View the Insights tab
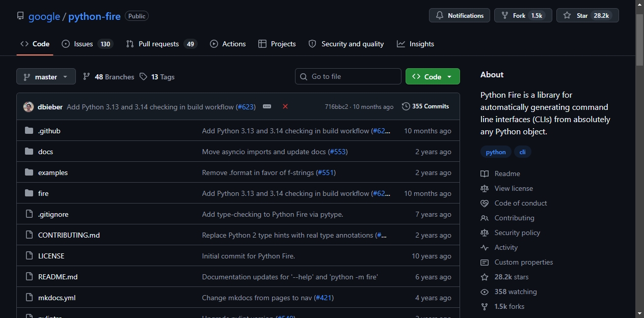The width and height of the screenshot is (644, 318). coord(415,44)
